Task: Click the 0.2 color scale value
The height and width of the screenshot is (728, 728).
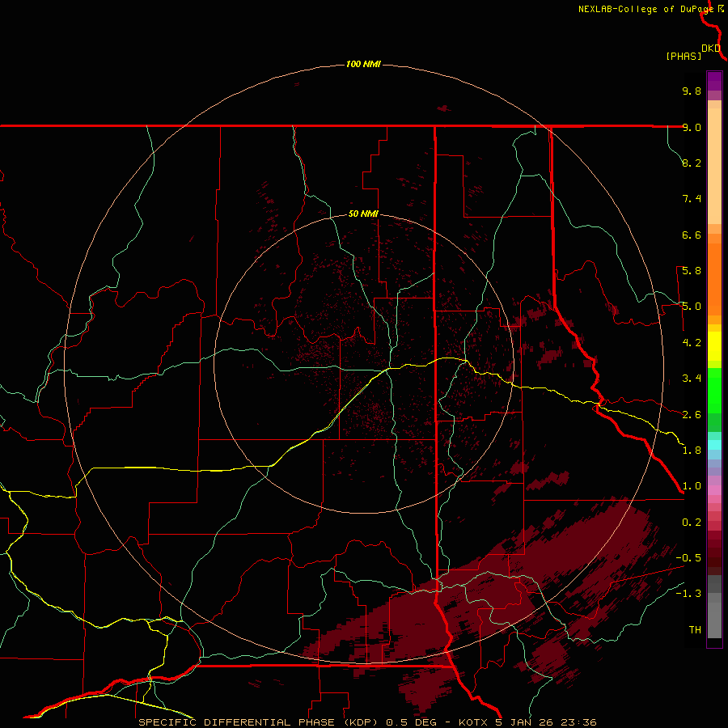Action: 692,523
